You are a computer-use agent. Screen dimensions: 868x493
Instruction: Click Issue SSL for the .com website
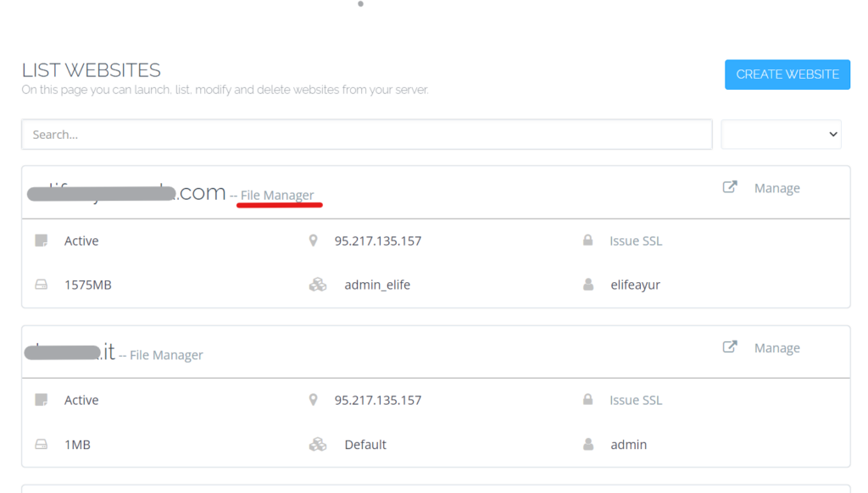tap(635, 241)
